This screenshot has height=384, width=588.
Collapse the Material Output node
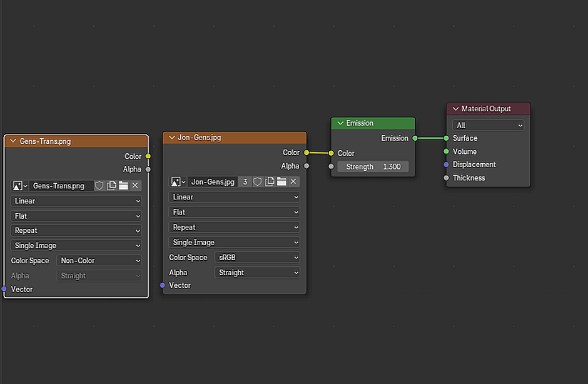(x=455, y=109)
